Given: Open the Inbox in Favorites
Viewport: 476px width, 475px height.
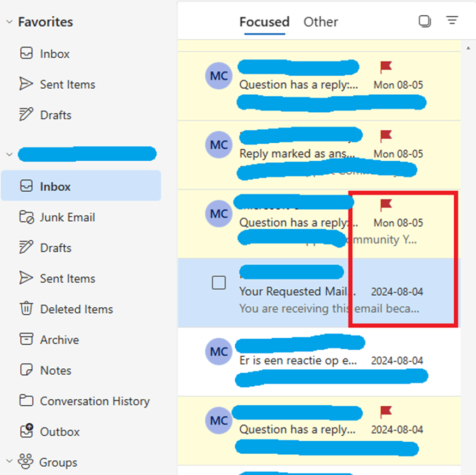Looking at the screenshot, I should pyautogui.click(x=26, y=53).
